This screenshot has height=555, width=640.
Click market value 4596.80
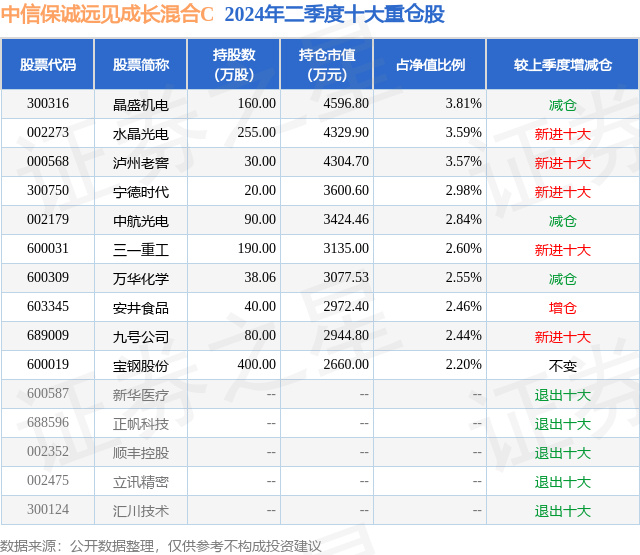[346, 104]
